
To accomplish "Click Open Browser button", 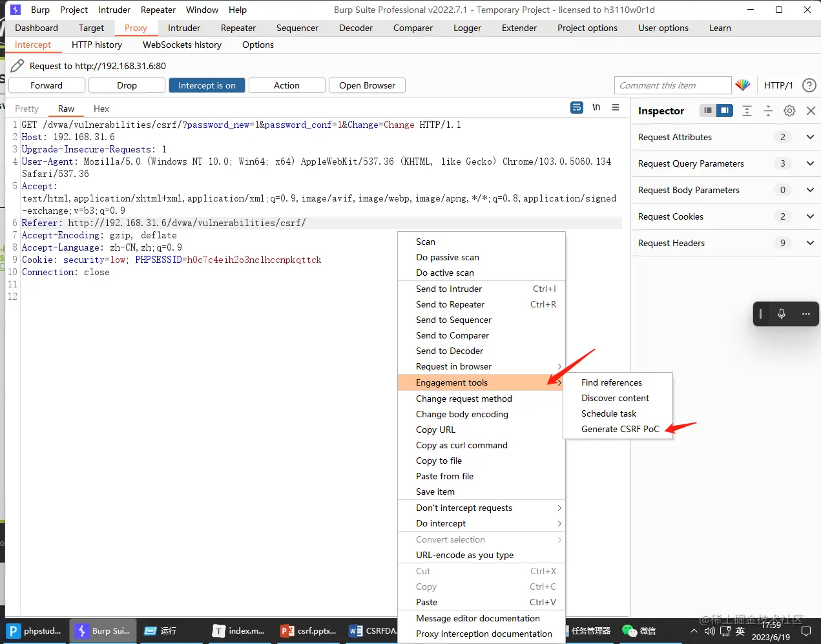I will [x=367, y=85].
